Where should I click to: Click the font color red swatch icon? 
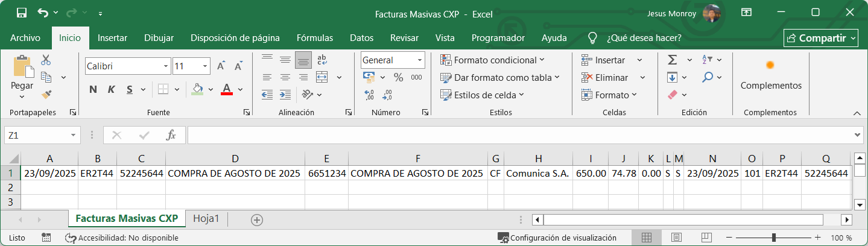click(x=227, y=90)
